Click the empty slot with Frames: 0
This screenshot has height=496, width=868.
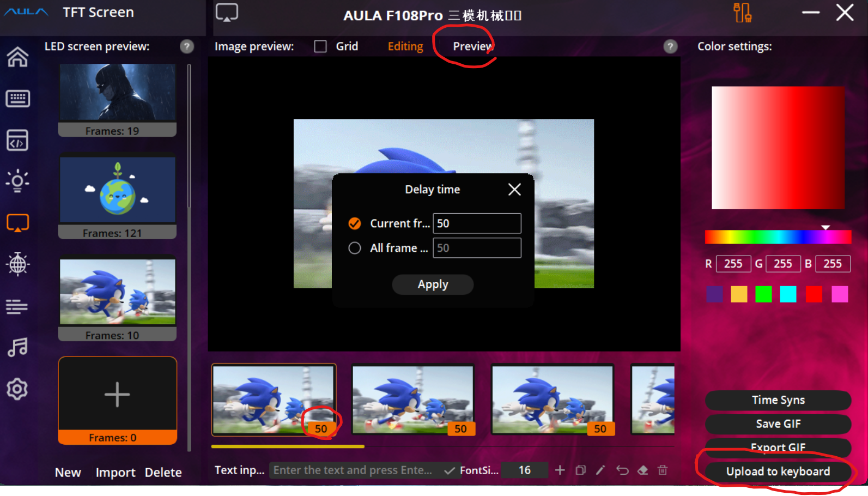[x=118, y=401]
